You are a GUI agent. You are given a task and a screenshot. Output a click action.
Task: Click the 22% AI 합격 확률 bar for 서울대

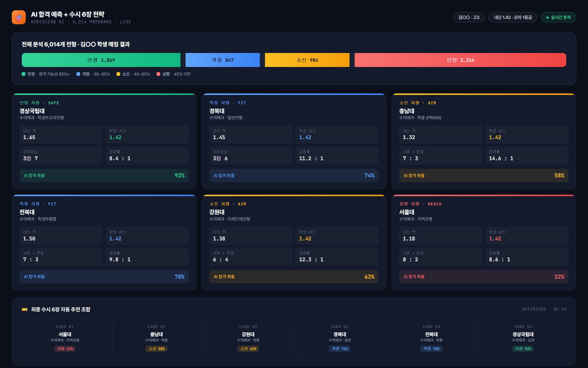click(484, 277)
